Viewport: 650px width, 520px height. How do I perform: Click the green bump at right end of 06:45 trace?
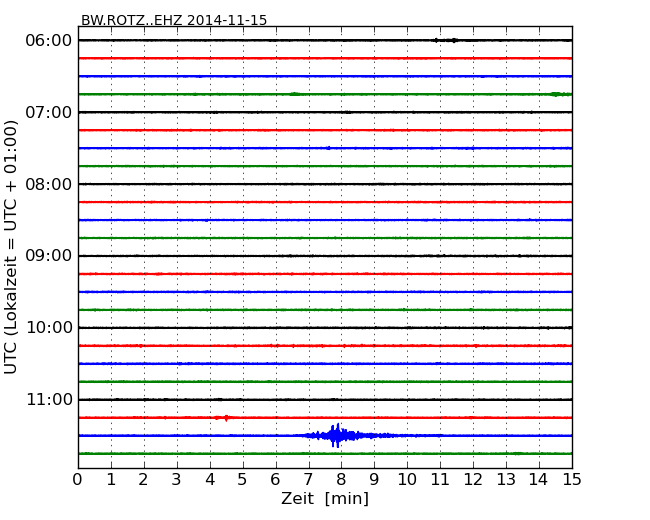pos(560,94)
